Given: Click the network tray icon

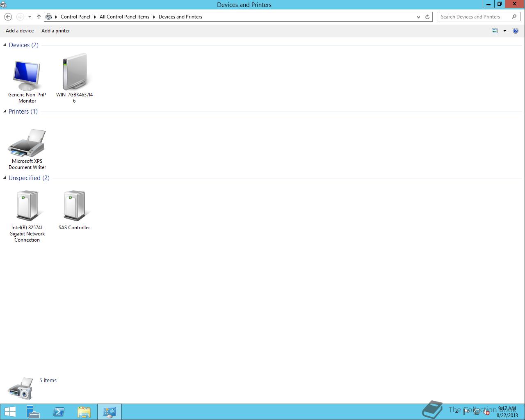Looking at the screenshot, I should tap(477, 412).
